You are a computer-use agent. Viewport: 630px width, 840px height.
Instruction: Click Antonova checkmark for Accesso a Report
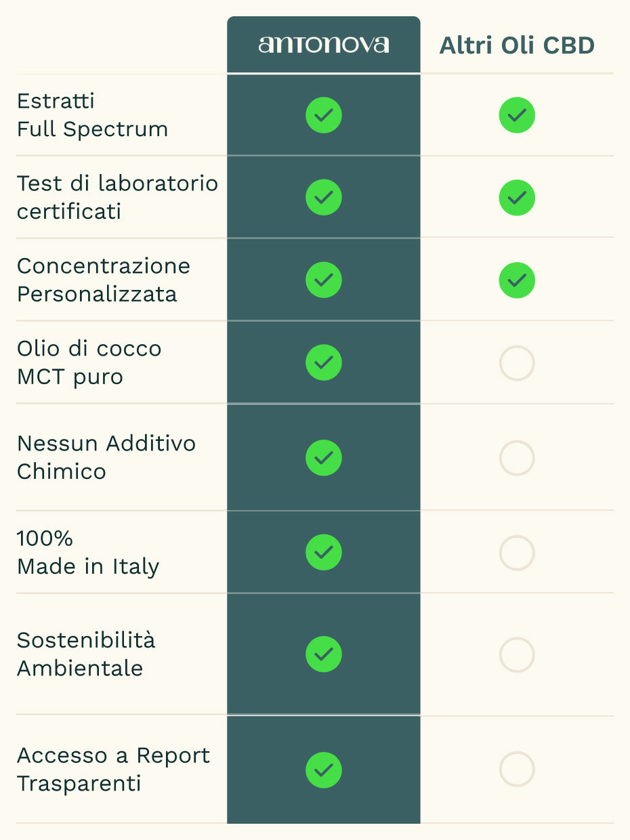[324, 770]
